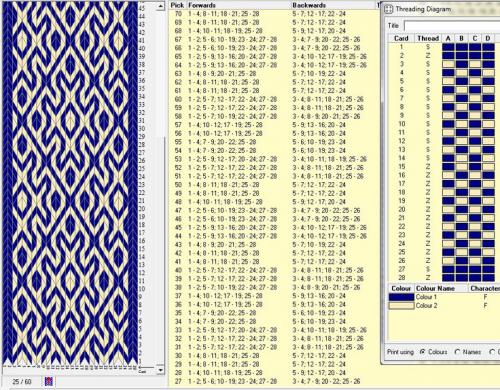Click the Title text input field

coord(452,26)
